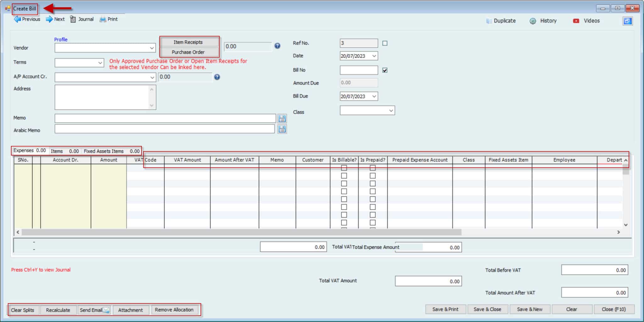Viewport: 644px width, 322px height.
Task: Go to Previous bill record
Action: 27,19
